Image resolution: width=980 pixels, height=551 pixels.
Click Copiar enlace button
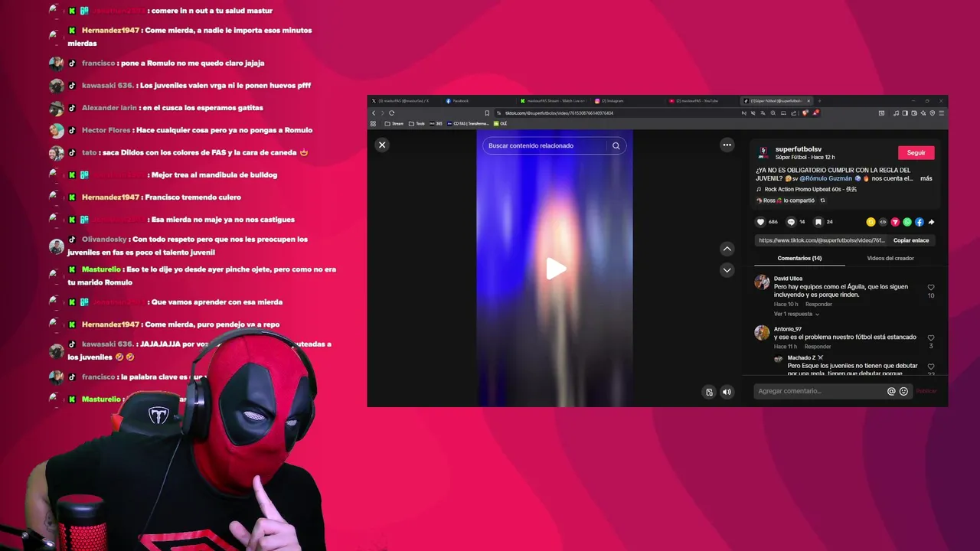click(x=911, y=240)
